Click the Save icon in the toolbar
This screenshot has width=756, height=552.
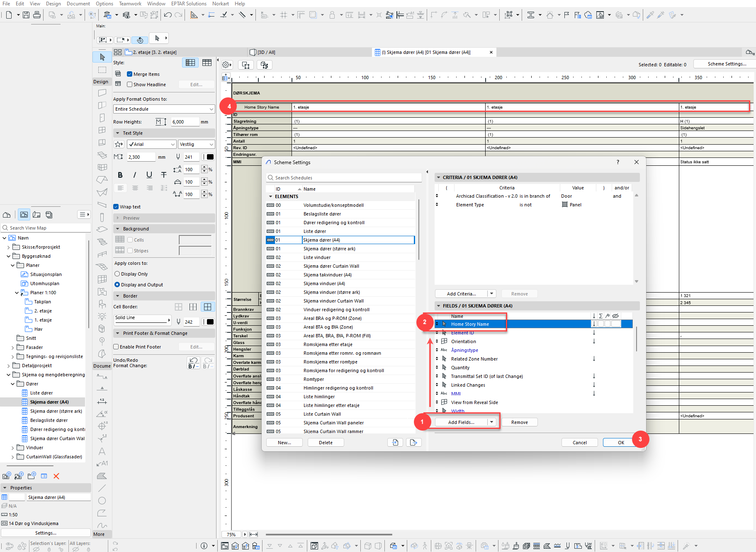click(26, 15)
